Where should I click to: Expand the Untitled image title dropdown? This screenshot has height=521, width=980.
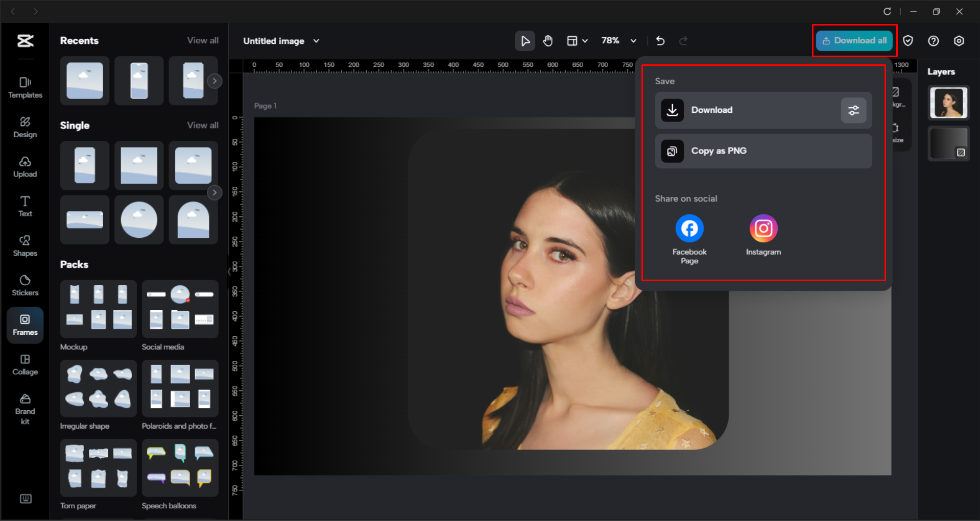(x=316, y=41)
